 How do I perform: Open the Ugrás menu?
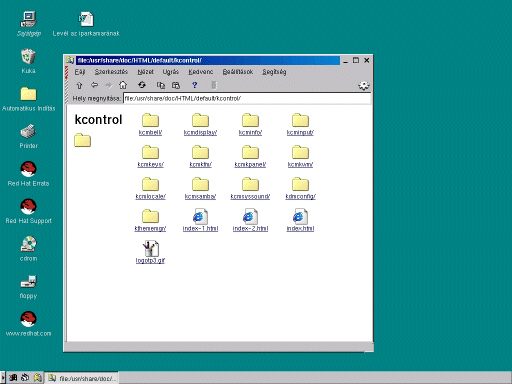tap(171, 72)
